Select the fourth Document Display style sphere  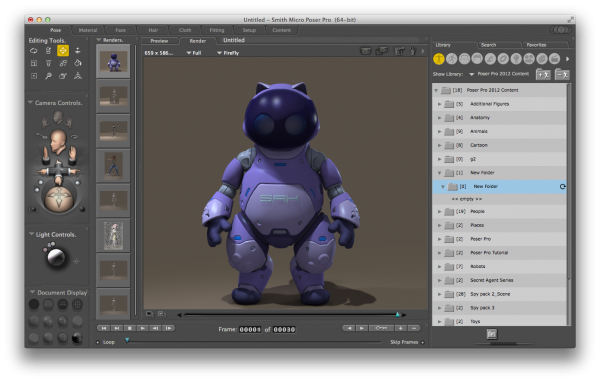coord(77,304)
